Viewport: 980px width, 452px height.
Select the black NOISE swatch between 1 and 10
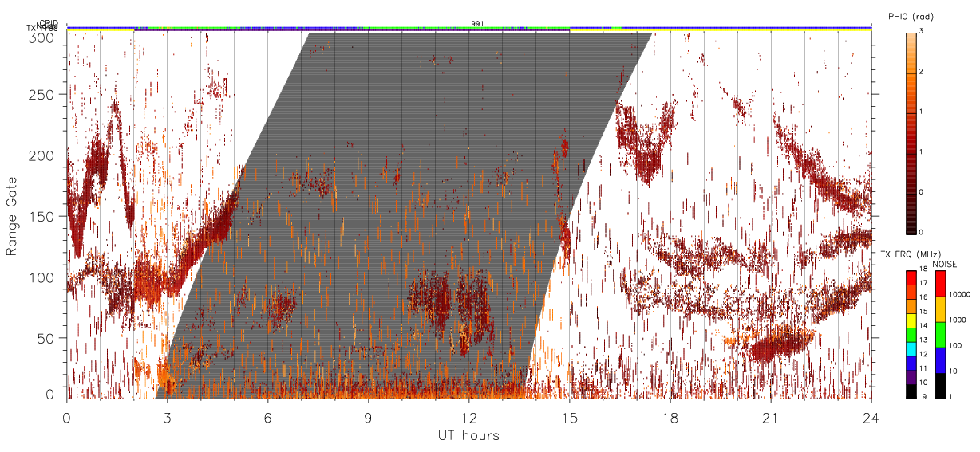[940, 385]
